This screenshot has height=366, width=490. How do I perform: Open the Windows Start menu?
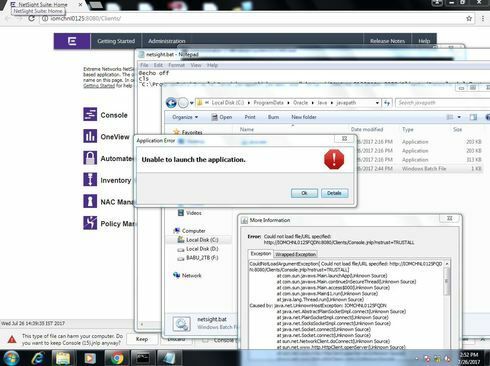tap(11, 358)
